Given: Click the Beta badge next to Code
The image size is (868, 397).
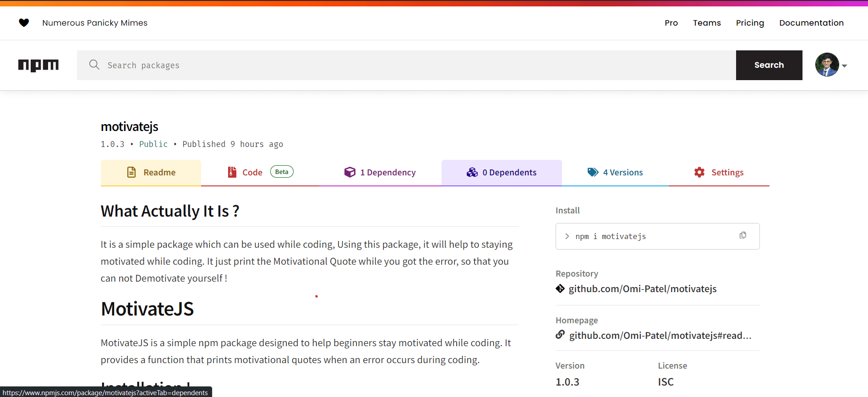Looking at the screenshot, I should click(282, 172).
